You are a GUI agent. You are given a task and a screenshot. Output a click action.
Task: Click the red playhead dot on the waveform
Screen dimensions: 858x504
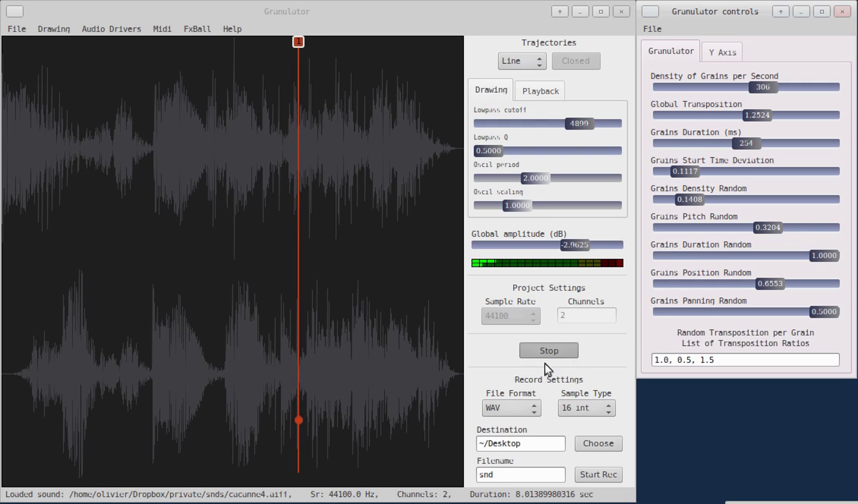point(299,420)
